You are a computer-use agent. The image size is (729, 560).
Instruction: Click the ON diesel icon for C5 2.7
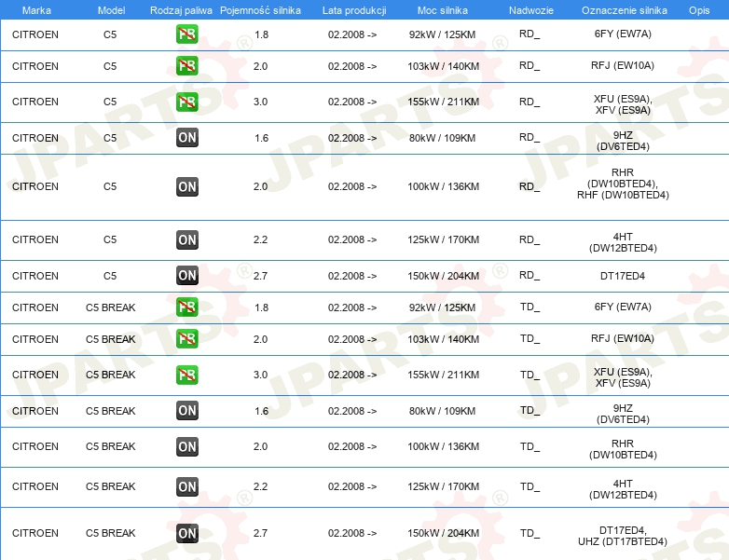(x=186, y=275)
